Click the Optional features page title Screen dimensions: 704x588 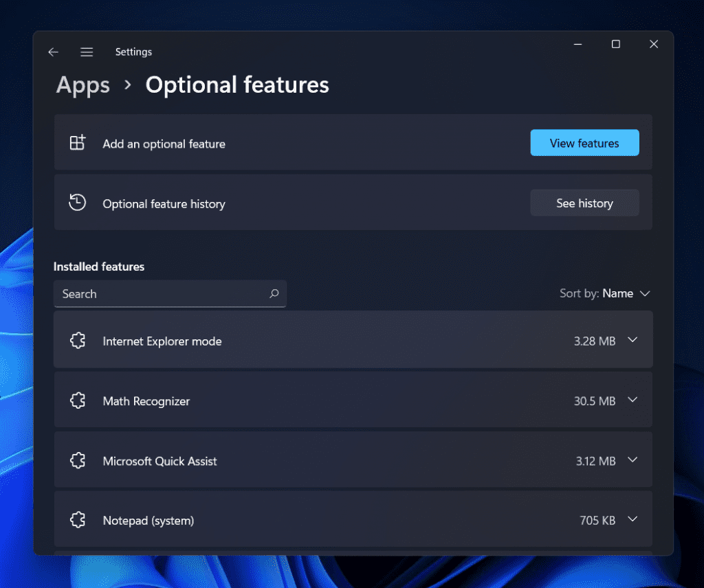(237, 84)
